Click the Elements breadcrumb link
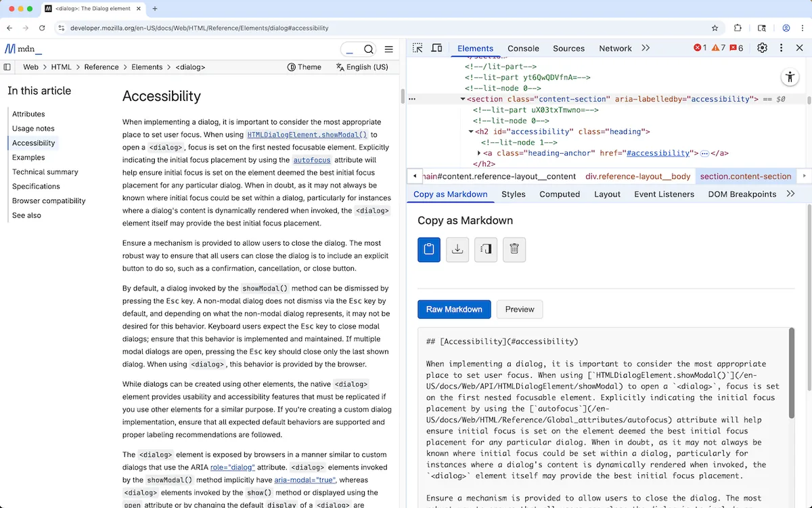The width and height of the screenshot is (812, 508). tap(147, 67)
